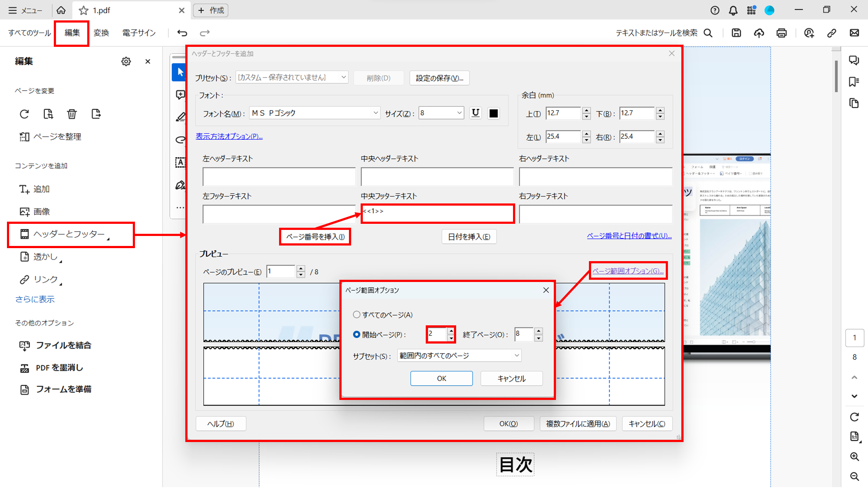Click the save floppy disk icon
868x488 pixels.
736,33
